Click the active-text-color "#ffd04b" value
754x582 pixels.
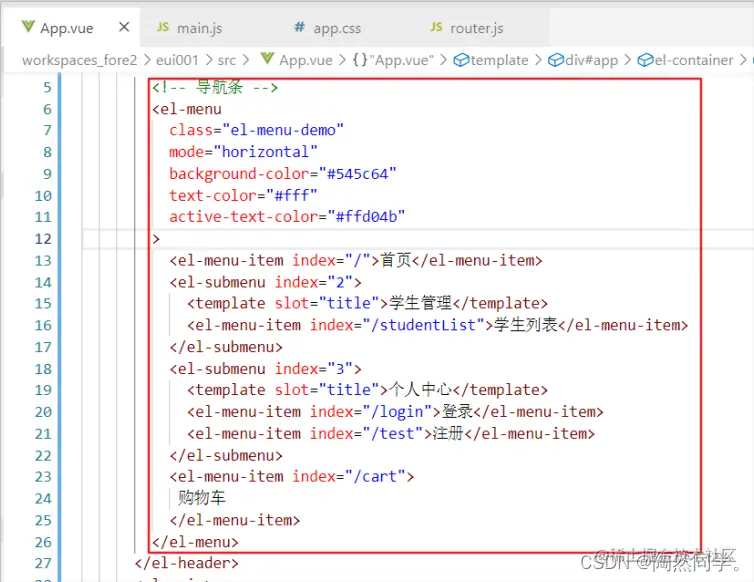pyautogui.click(x=366, y=217)
